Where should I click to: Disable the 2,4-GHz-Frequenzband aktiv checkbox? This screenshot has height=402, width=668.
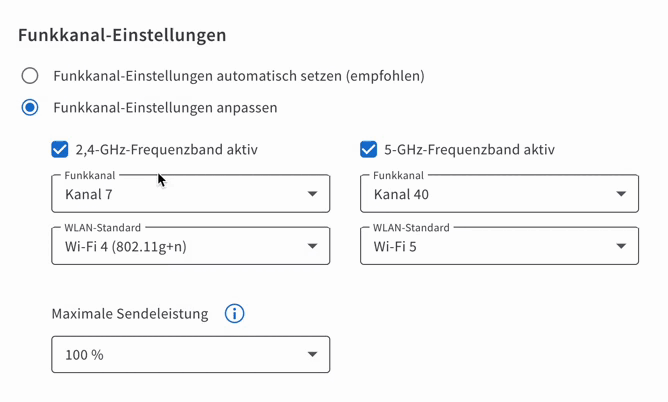click(60, 149)
